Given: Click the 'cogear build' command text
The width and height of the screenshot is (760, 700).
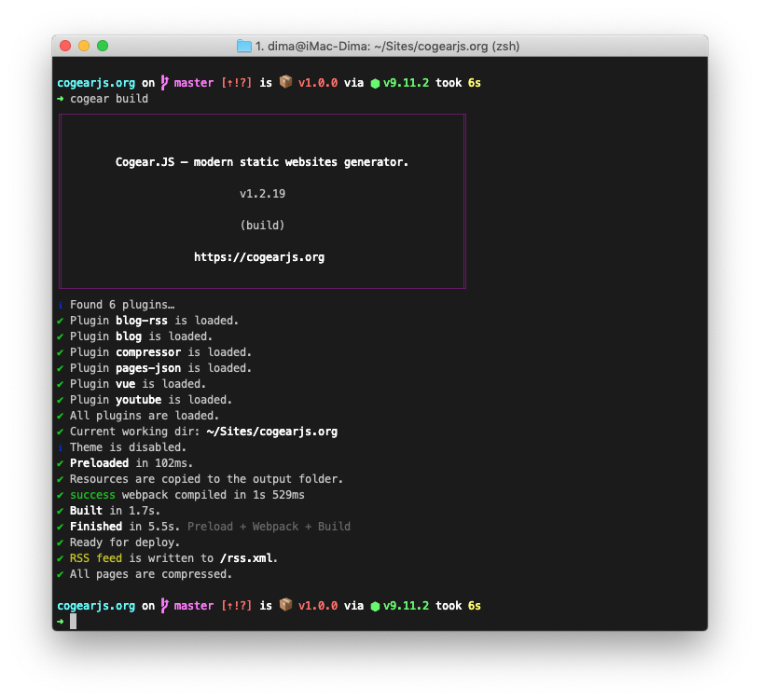Looking at the screenshot, I should coord(109,99).
